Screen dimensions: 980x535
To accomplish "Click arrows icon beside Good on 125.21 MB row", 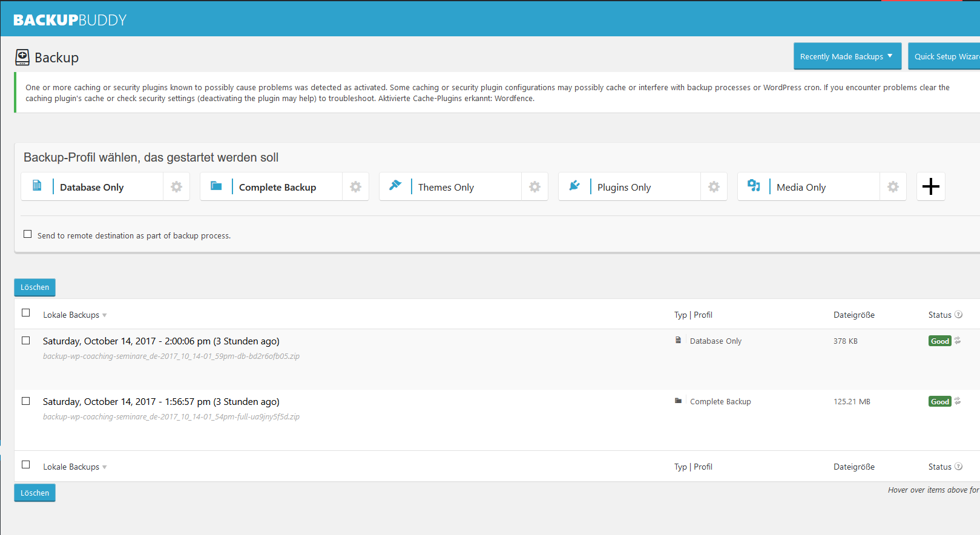I will (x=958, y=401).
